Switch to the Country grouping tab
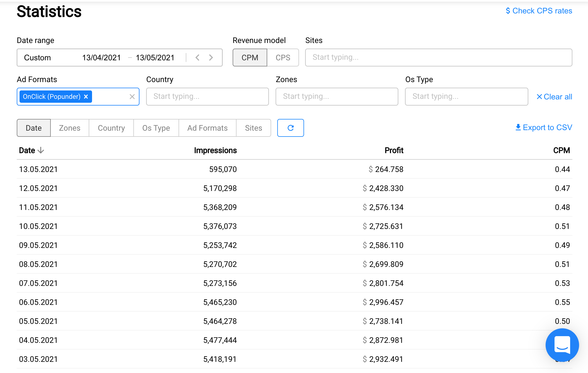The height and width of the screenshot is (373, 588). 111,128
